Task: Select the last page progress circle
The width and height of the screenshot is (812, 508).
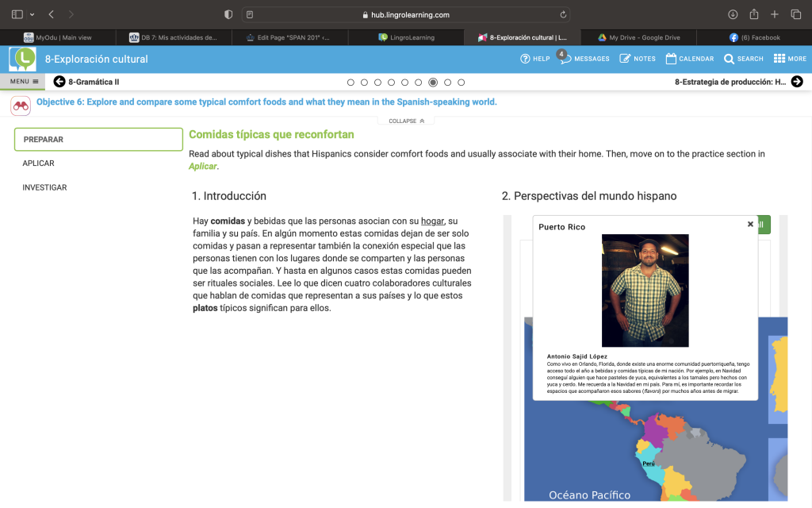Action: coord(461,83)
